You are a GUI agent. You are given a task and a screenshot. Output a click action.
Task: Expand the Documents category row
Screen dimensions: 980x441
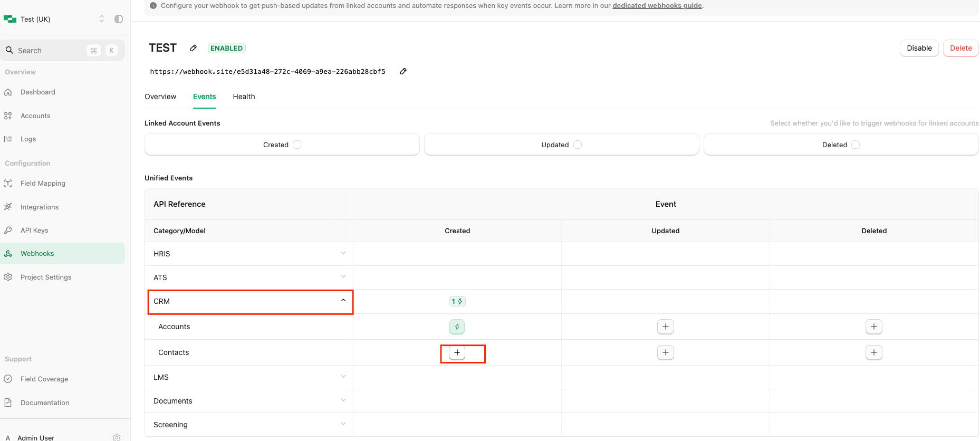tap(249, 401)
